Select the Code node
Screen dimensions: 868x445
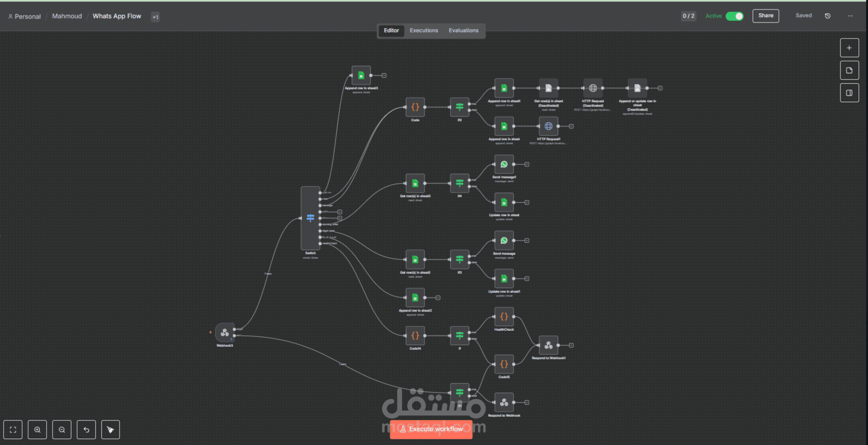pyautogui.click(x=415, y=107)
